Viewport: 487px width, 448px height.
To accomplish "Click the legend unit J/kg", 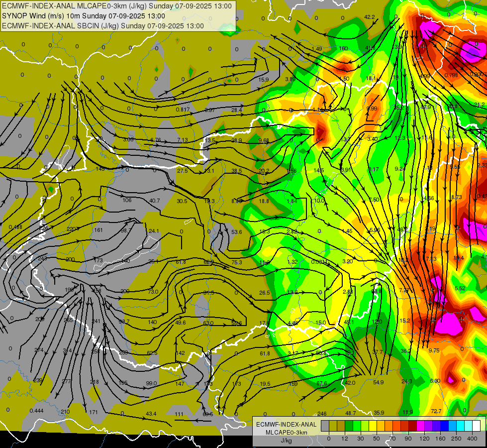I will pyautogui.click(x=286, y=441).
